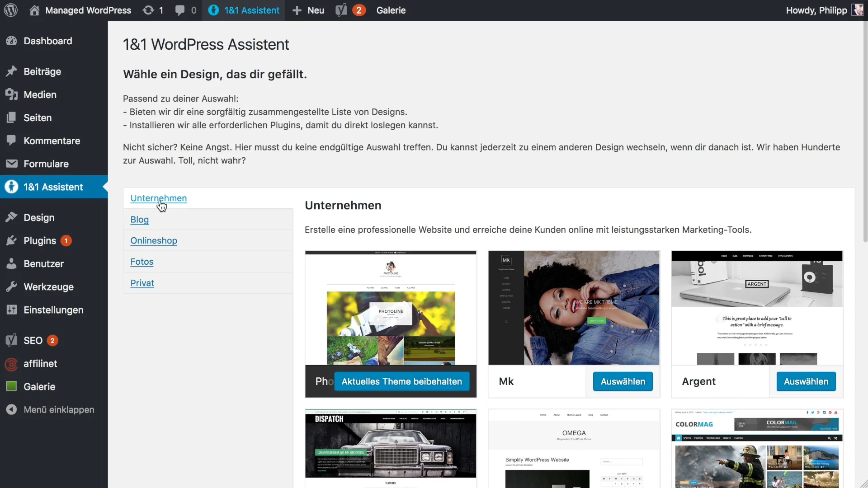Open the Neu menu in admin bar

pos(316,10)
